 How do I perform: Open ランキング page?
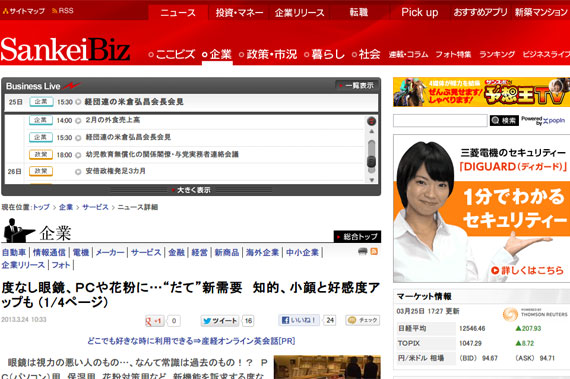[497, 55]
